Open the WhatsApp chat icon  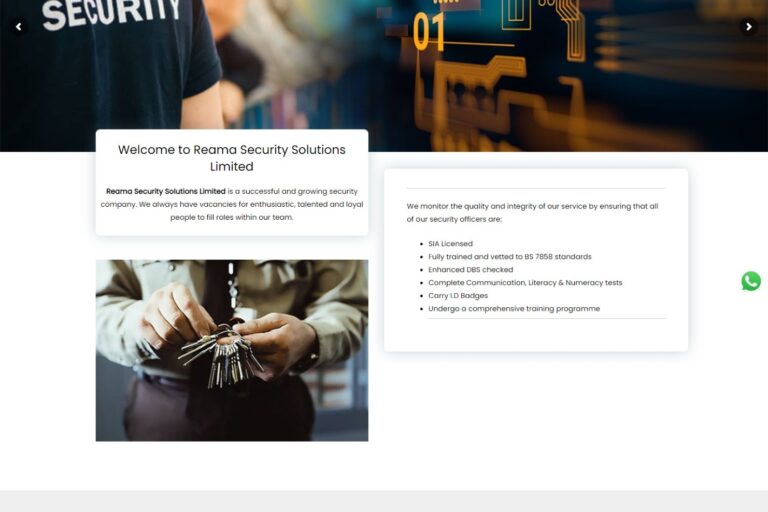[751, 281]
